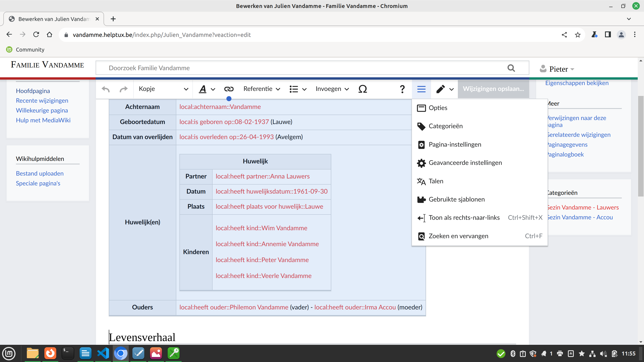Click the link insertion icon
644x362 pixels.
coord(229,89)
